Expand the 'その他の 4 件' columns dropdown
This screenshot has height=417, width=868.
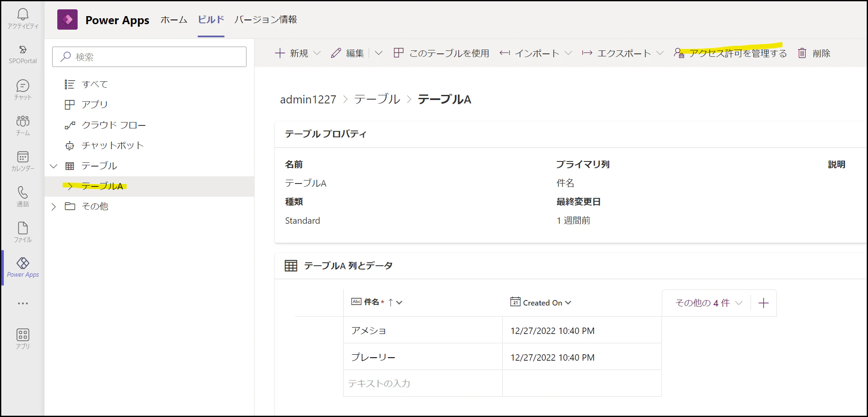coord(709,303)
